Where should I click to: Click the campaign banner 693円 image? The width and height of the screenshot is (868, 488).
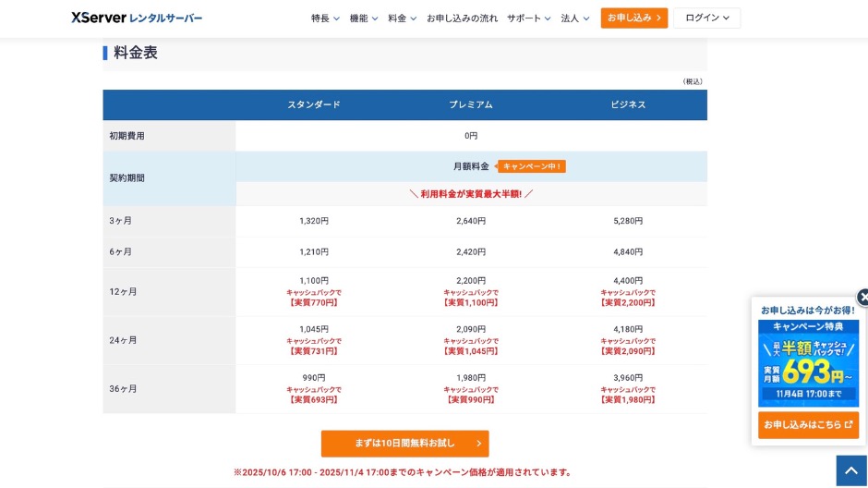tap(808, 363)
